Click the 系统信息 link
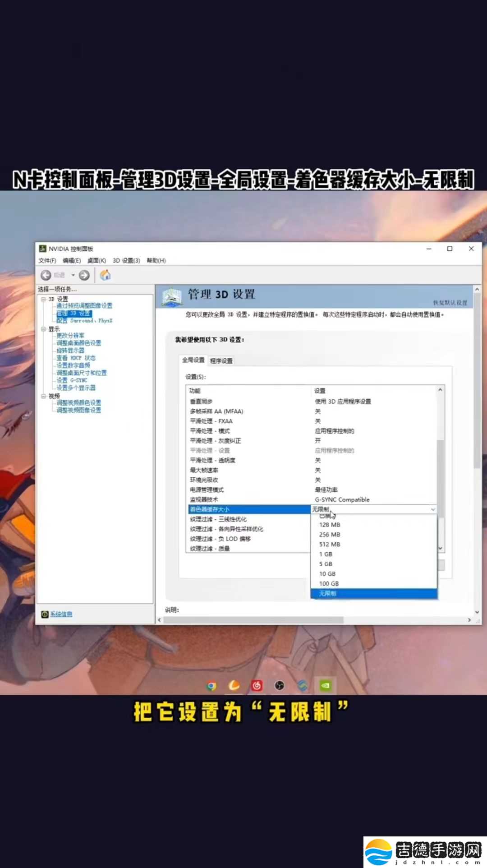This screenshot has width=487, height=868. [61, 614]
